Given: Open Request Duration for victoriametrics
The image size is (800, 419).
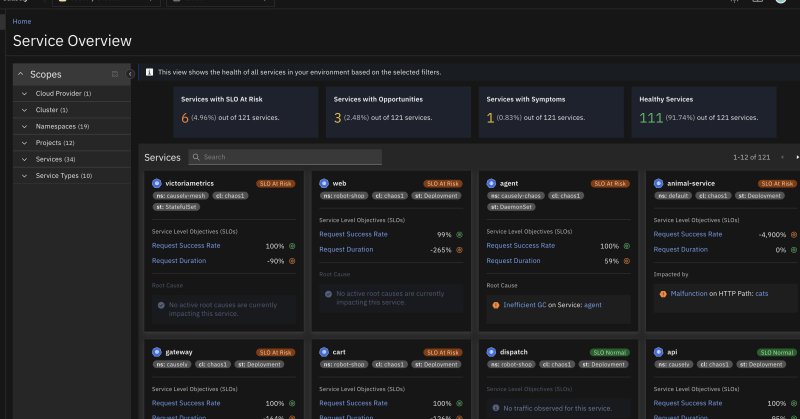Looking at the screenshot, I should (x=179, y=261).
